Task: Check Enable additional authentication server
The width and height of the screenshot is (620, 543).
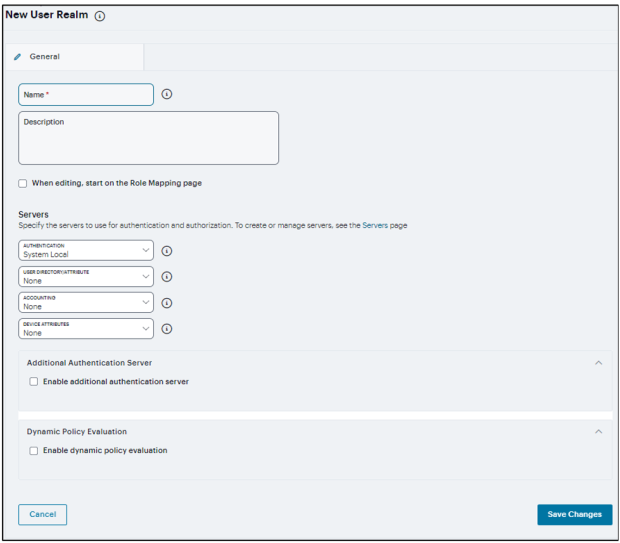Action: tap(34, 382)
